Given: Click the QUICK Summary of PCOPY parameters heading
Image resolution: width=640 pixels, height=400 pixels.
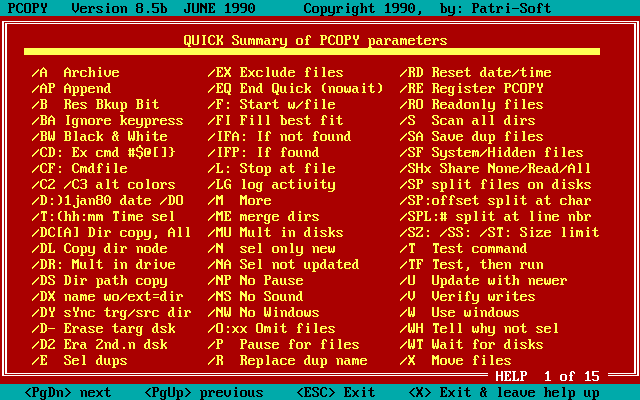Looking at the screenshot, I should tap(315, 41).
